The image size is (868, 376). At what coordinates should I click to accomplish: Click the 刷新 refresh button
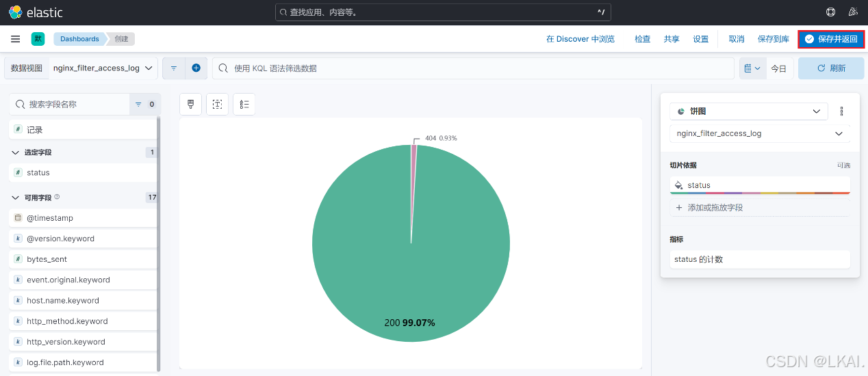coord(830,68)
